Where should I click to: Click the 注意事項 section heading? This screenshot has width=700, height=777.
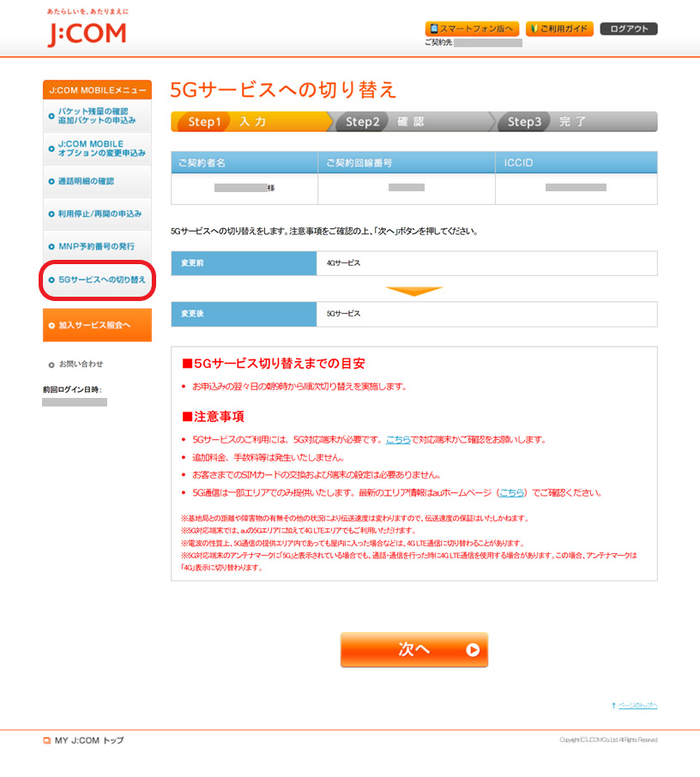point(213,417)
